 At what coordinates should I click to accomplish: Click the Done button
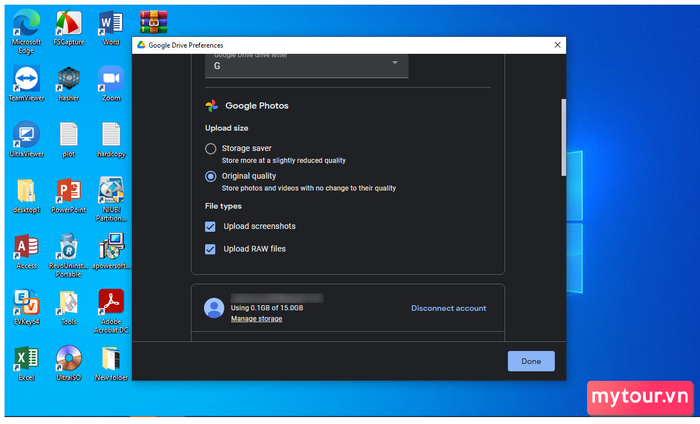531,362
